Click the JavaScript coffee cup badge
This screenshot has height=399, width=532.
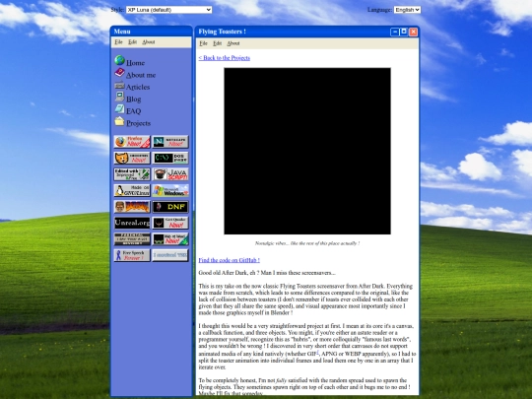[x=170, y=174]
